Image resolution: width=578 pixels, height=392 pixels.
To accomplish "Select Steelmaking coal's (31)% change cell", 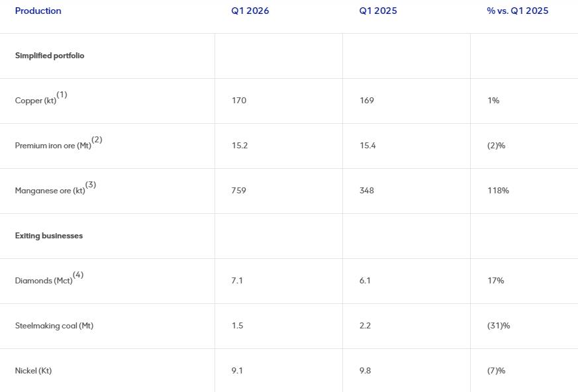I will (499, 326).
